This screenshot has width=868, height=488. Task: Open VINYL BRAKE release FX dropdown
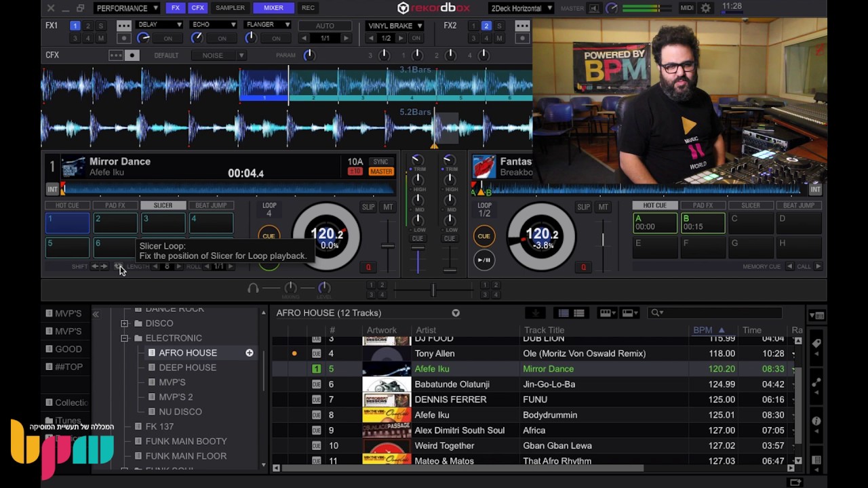pos(395,26)
